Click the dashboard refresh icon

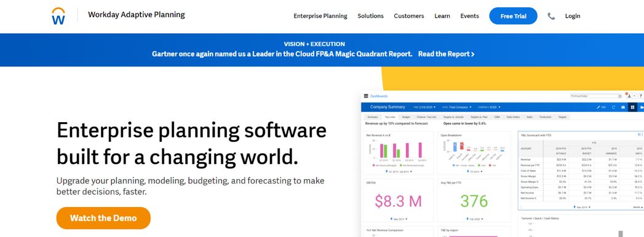coord(614,107)
